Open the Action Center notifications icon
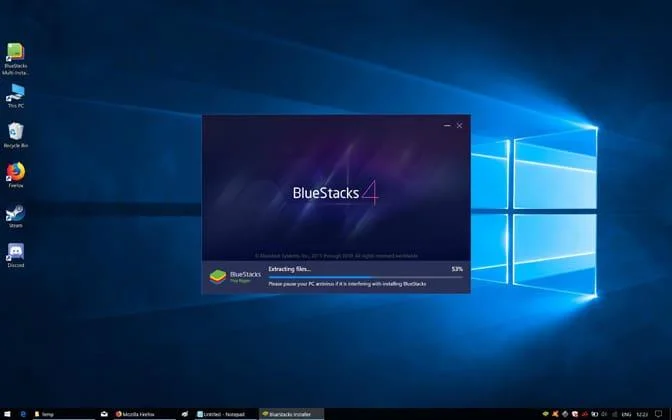 [x=658, y=414]
